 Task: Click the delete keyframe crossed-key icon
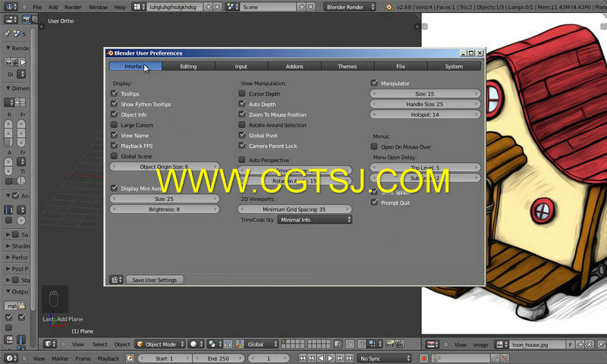(505, 359)
